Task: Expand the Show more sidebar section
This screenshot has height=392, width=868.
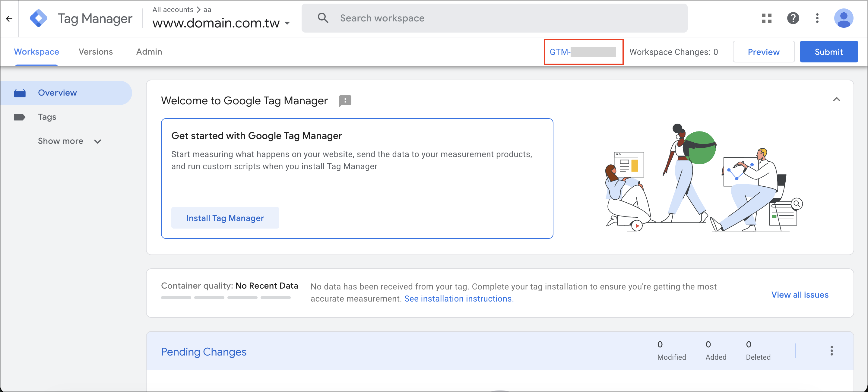Action: (x=69, y=141)
